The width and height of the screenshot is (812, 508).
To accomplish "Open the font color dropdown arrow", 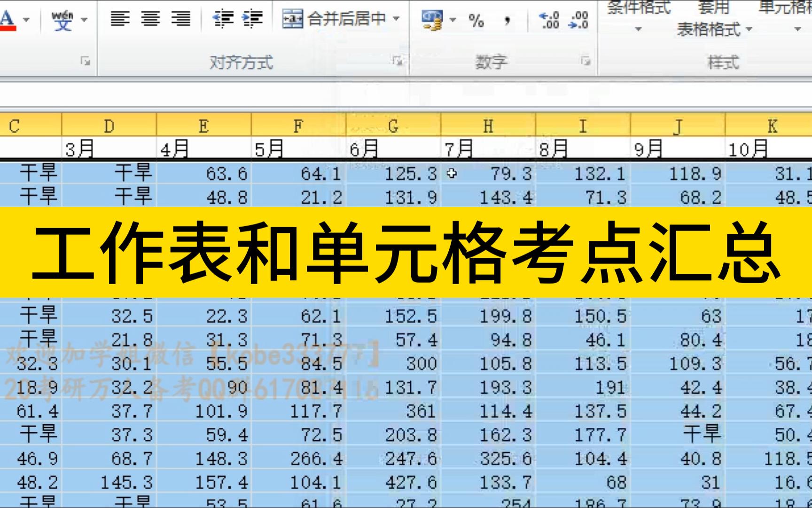I will click(26, 20).
